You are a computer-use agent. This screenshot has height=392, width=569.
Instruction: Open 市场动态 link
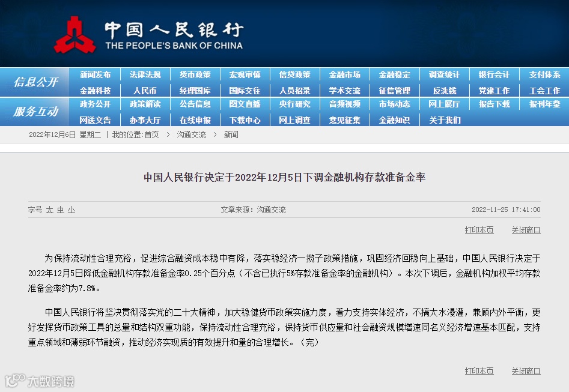coord(394,104)
